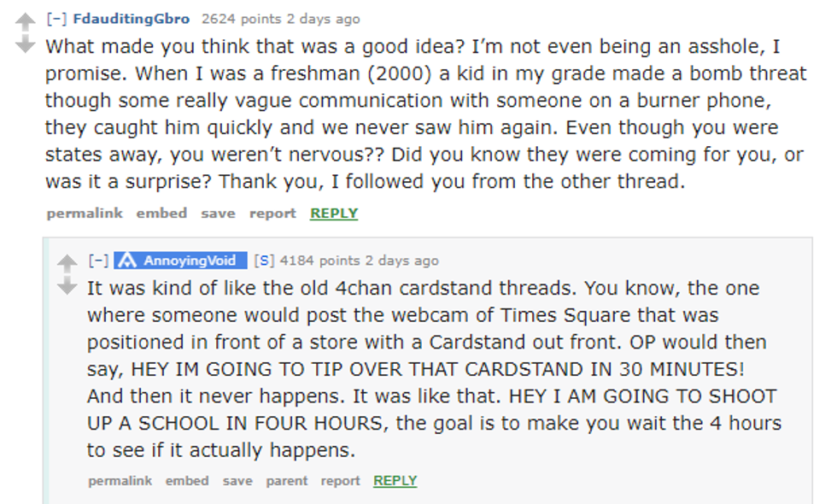Viewport: 837px width, 504px height.
Task: Save AnnoyingVoid's reply
Action: tap(237, 481)
